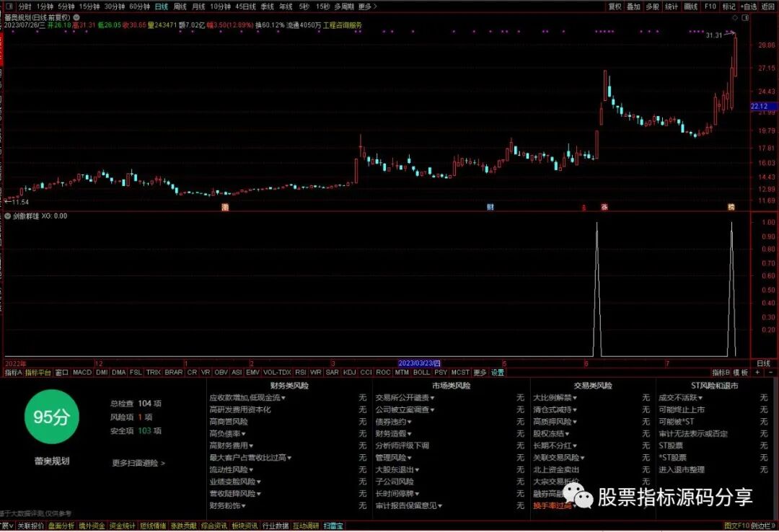Switch to the 30分钟 period
This screenshot has height=532, width=779.
coord(114,6)
